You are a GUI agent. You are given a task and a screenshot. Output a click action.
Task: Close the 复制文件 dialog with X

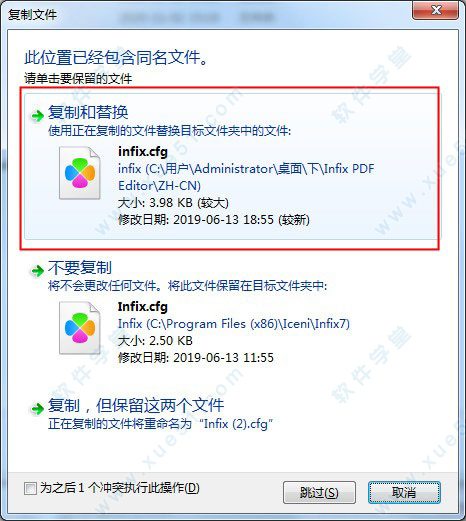[435, 10]
